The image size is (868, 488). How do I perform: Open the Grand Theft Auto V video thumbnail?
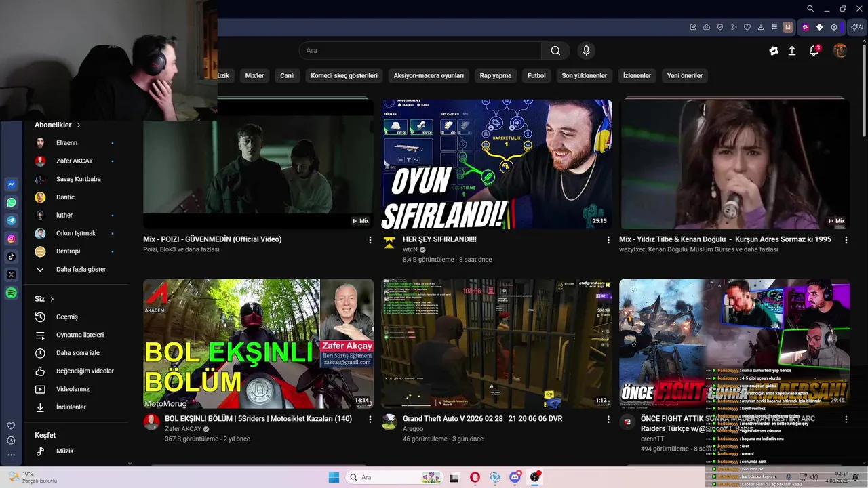[x=496, y=344]
